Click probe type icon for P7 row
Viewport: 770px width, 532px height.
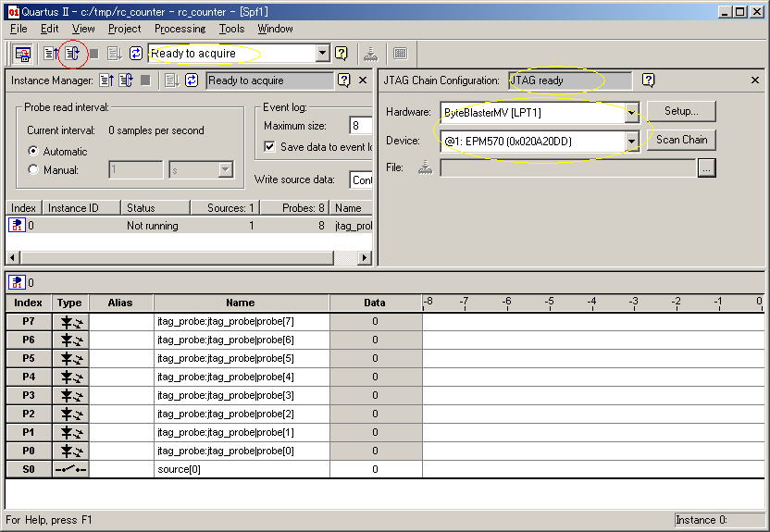70,322
